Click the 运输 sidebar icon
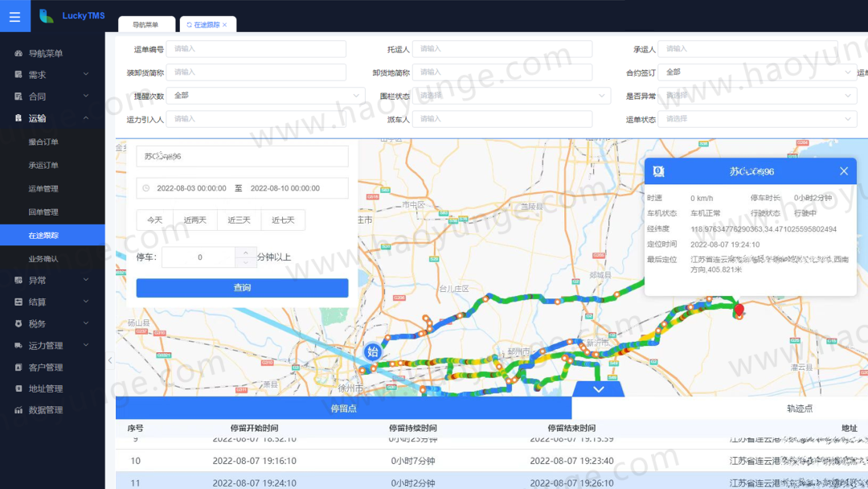 [18, 118]
